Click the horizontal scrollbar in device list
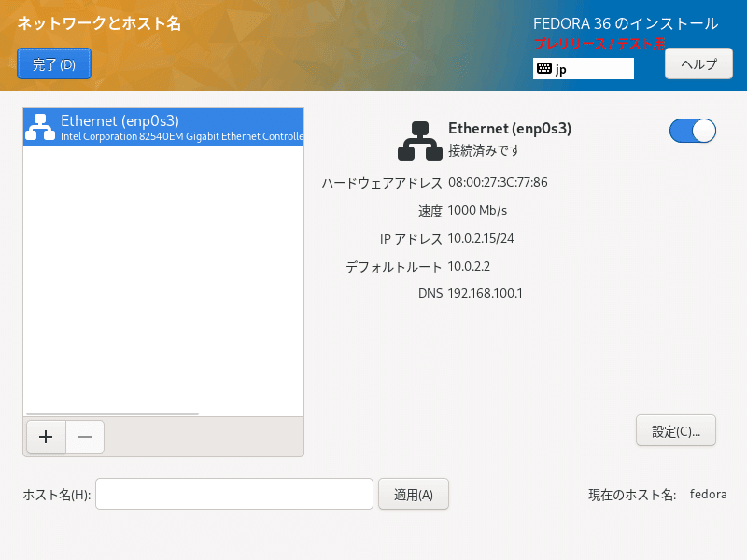747x560 pixels. coord(112,413)
